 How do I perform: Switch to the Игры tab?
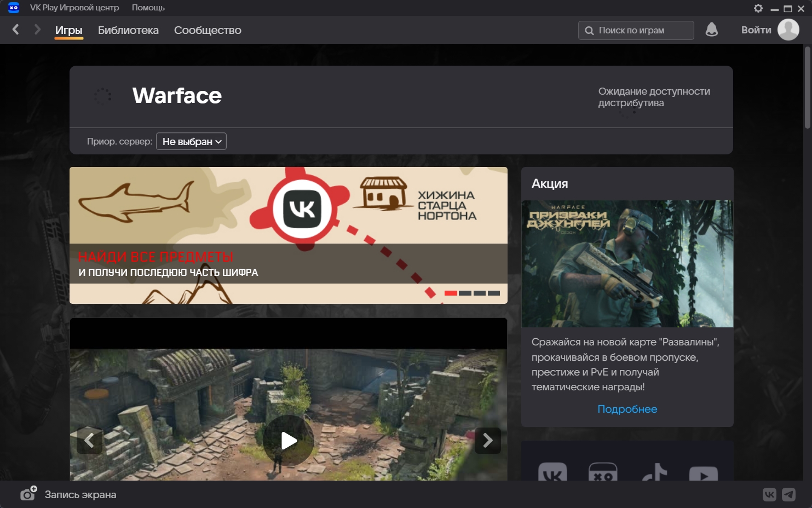(x=69, y=31)
